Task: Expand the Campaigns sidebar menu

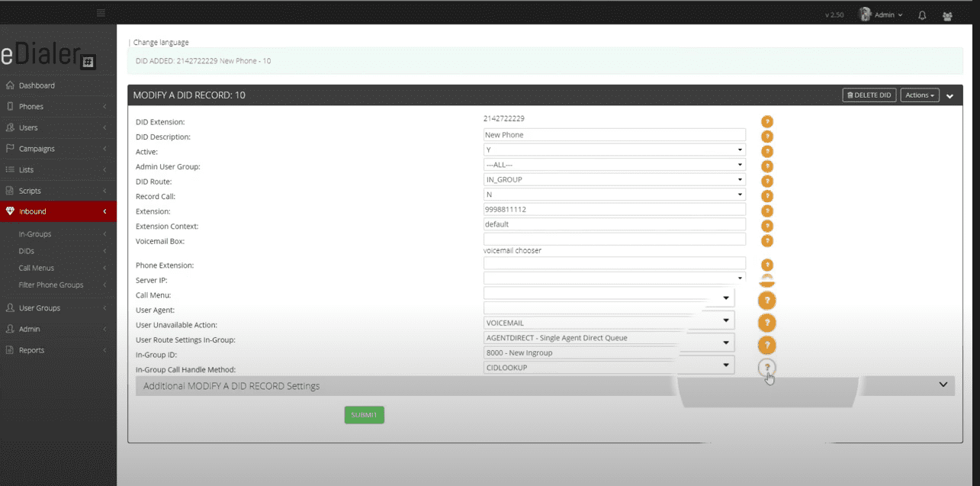Action: 58,148
